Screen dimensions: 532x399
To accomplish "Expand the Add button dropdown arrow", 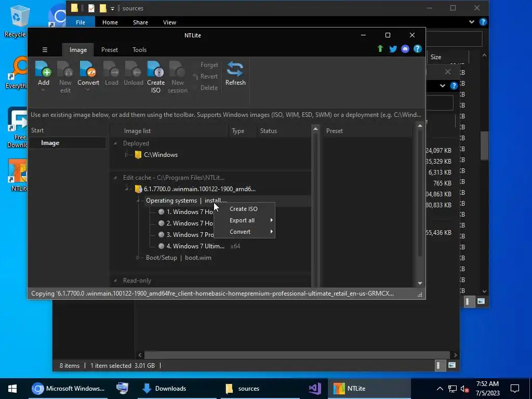I will click(x=43, y=90).
